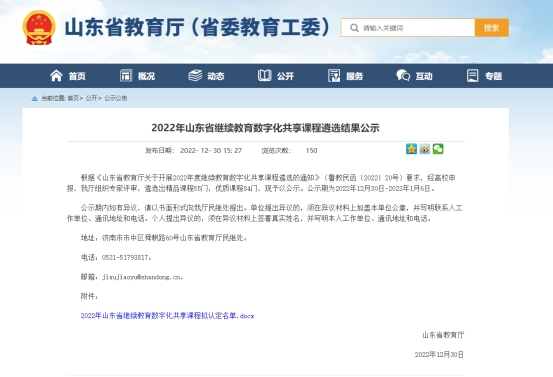Click the 概况 building icon

point(126,75)
